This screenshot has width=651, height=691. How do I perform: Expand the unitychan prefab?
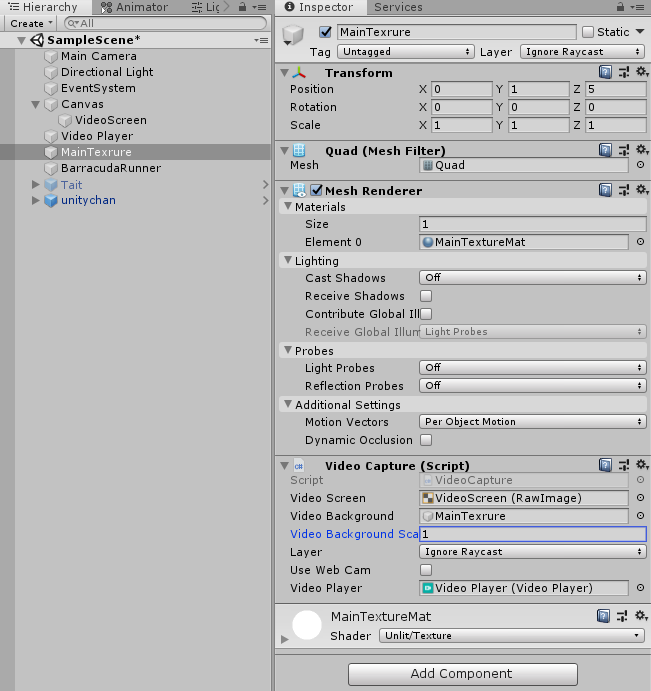[36, 200]
